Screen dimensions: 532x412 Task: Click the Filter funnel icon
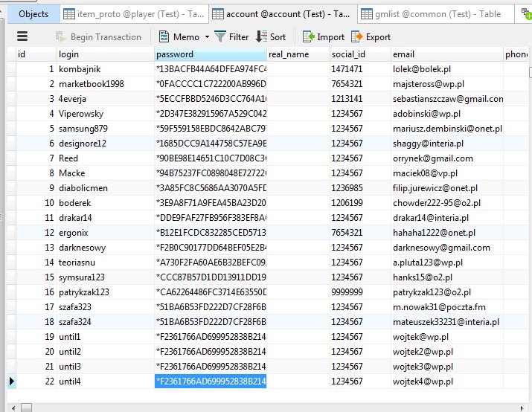point(220,36)
